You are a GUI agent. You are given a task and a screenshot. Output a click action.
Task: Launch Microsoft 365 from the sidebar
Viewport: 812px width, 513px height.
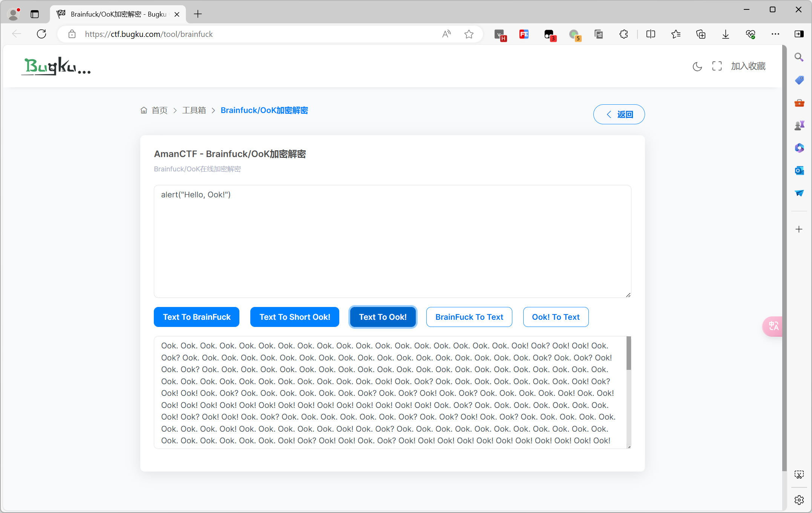[x=799, y=148]
